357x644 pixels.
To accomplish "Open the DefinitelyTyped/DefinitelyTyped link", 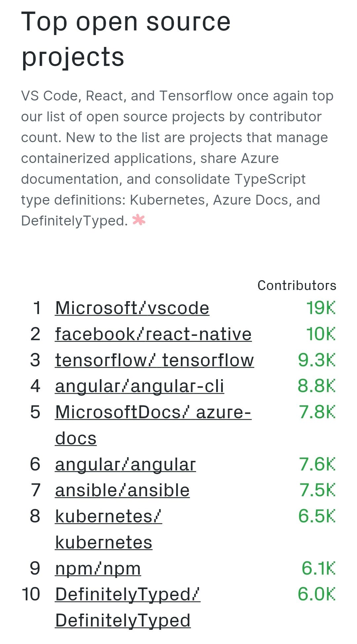I will [x=128, y=594].
